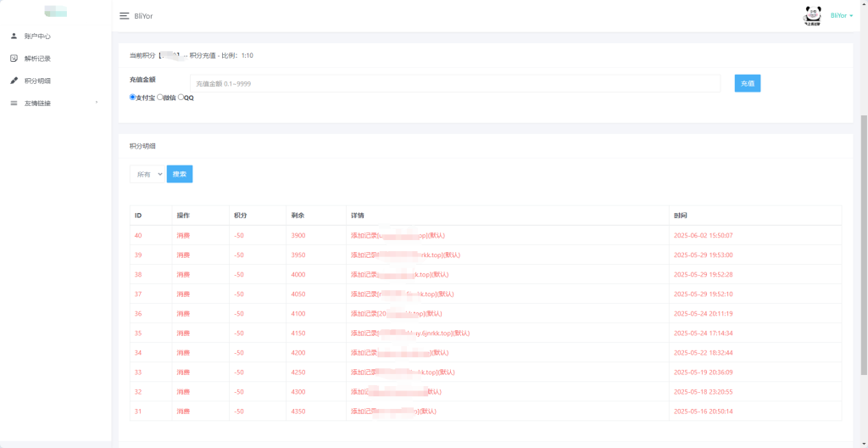Focus the 充值金额 amount input field

455,83
